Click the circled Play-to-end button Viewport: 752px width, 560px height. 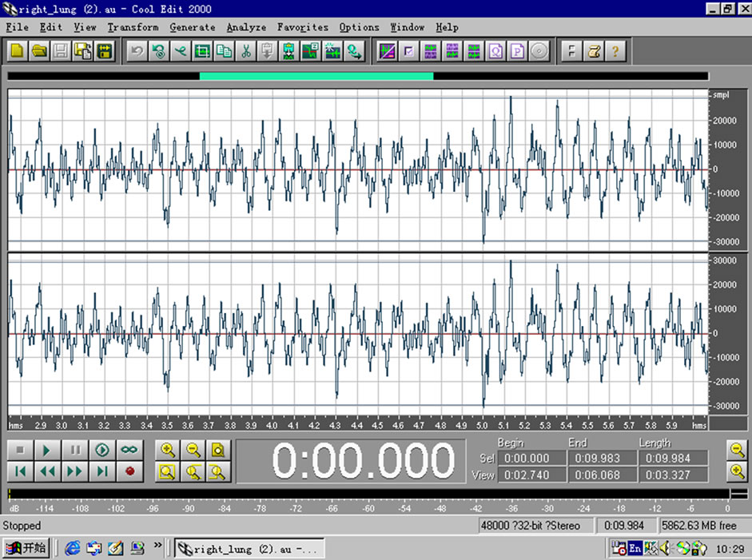point(102,450)
